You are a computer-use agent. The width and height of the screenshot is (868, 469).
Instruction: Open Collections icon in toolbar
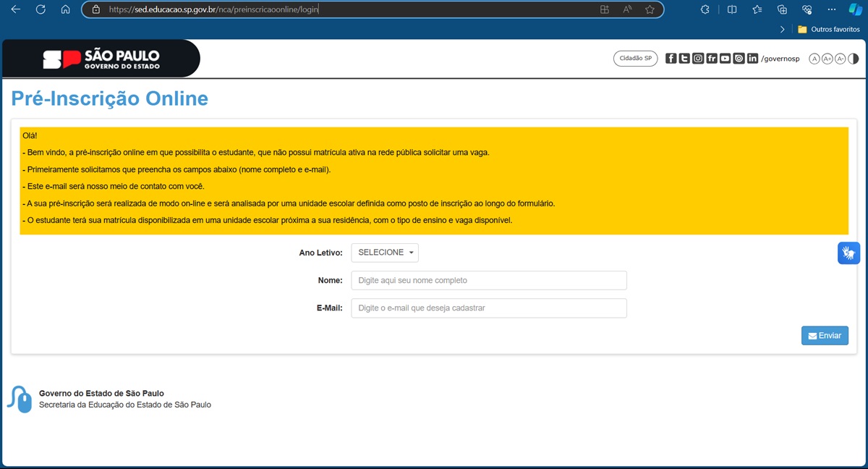782,9
